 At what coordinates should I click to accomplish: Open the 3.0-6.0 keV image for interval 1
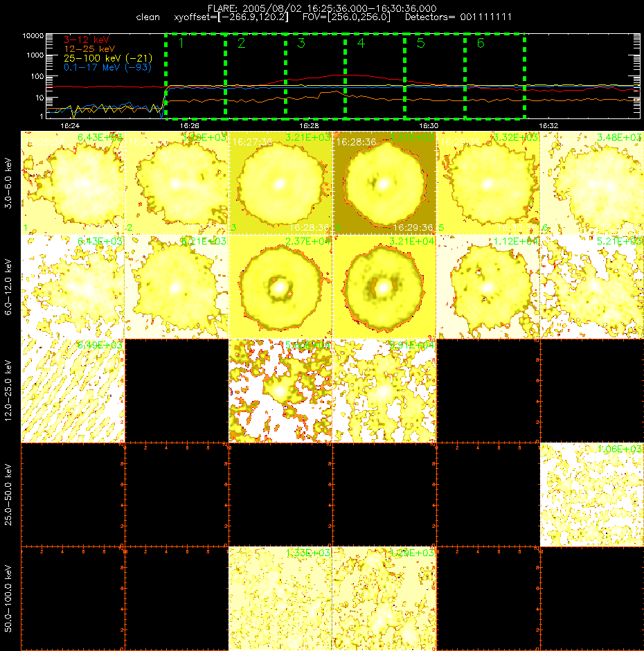click(x=73, y=183)
